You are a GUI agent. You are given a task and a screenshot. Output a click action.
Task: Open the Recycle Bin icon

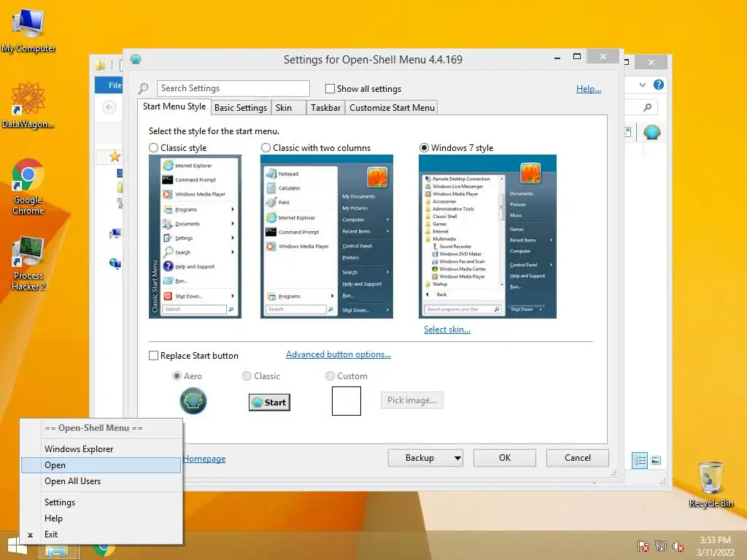(711, 484)
